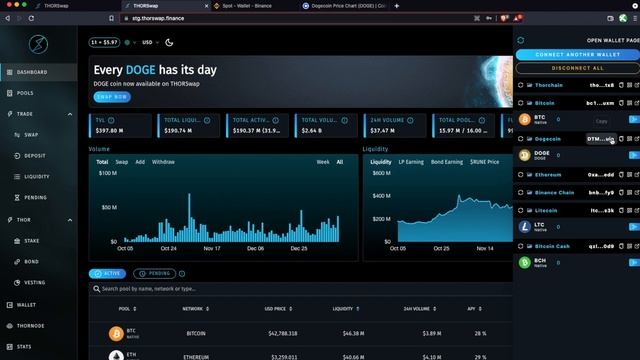Click the DOGE coin icon in wallet
Viewport: 640px width, 360px height.
524,155
